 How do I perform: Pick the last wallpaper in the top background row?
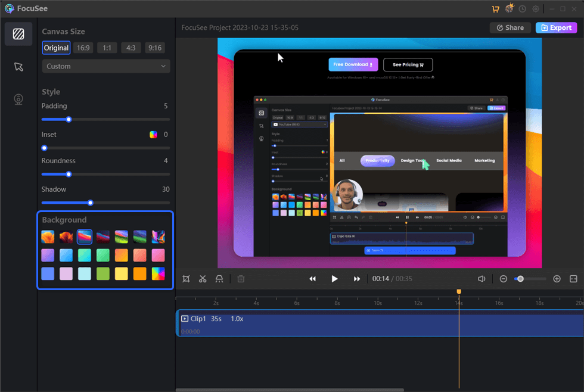click(159, 237)
